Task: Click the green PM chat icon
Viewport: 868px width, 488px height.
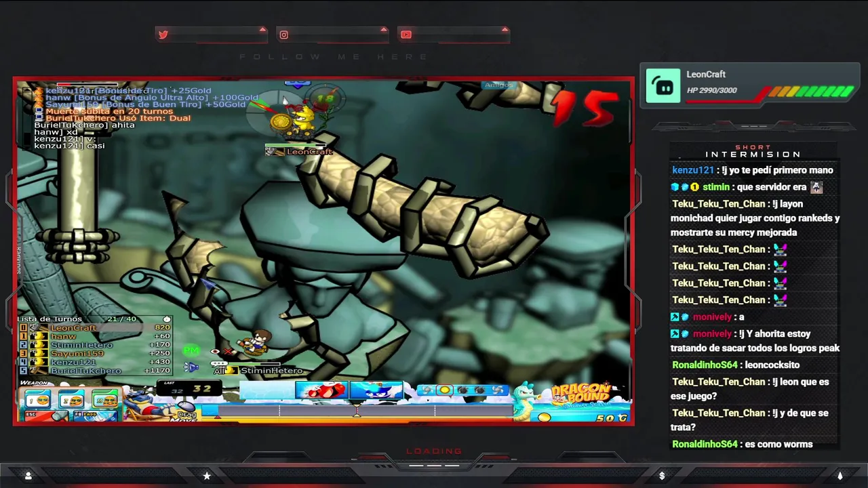Action: pos(192,350)
